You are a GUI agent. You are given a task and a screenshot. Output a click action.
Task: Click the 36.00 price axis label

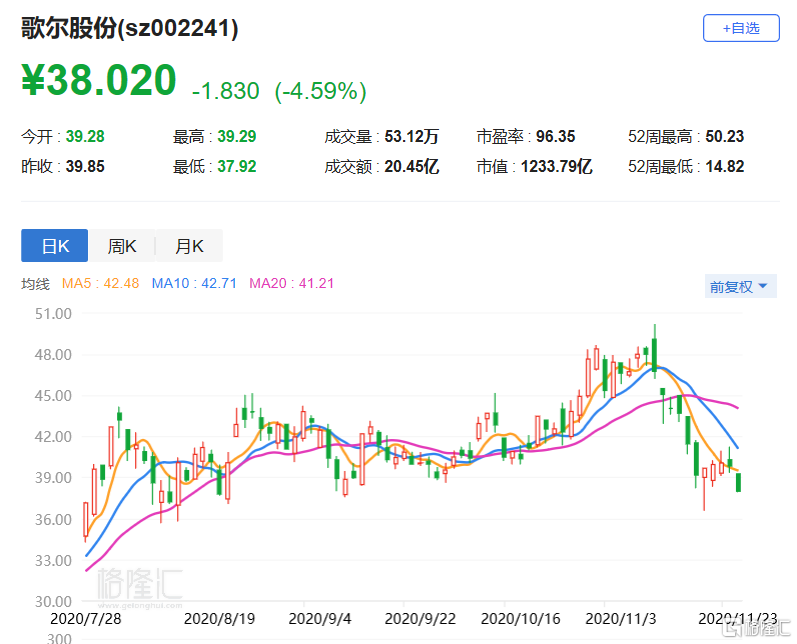coord(53,519)
